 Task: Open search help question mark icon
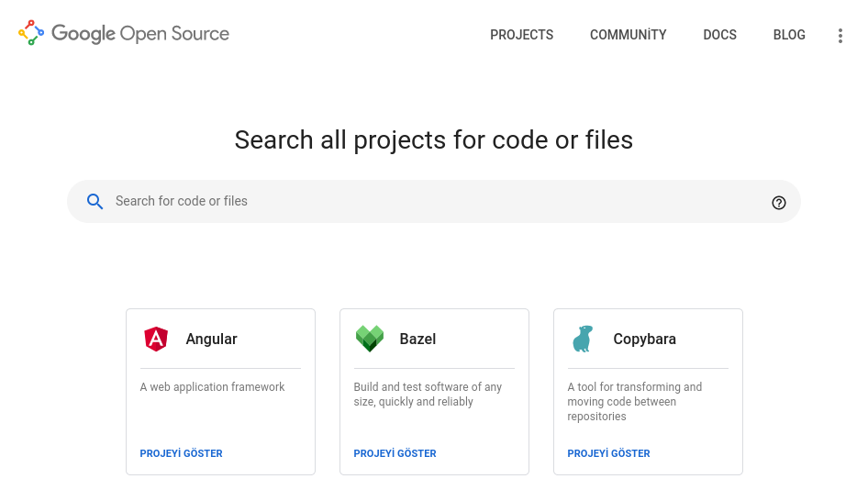coord(778,203)
